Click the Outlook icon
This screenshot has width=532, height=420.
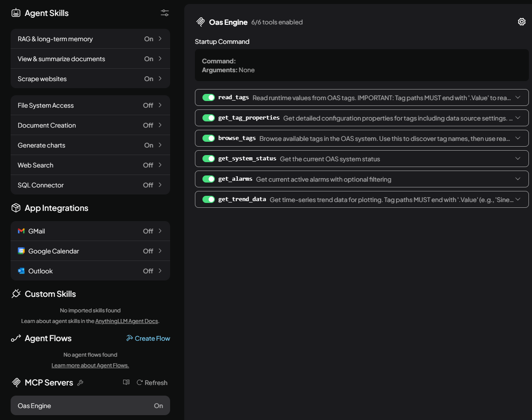pos(21,271)
